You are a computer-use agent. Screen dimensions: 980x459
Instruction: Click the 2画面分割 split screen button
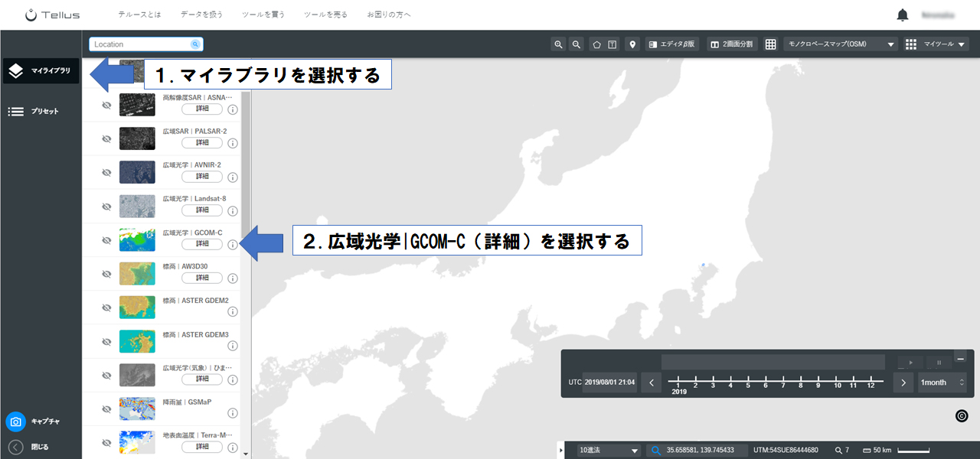[x=733, y=44]
